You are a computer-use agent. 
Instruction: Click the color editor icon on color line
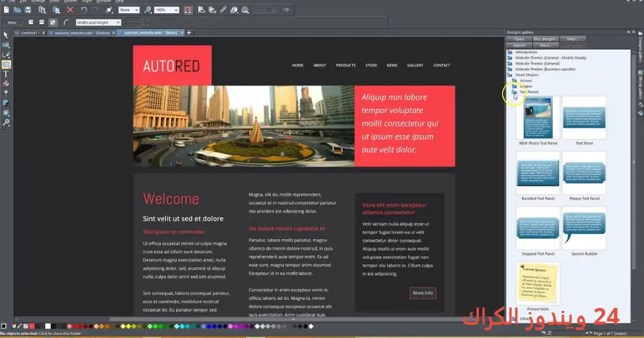tap(14, 326)
